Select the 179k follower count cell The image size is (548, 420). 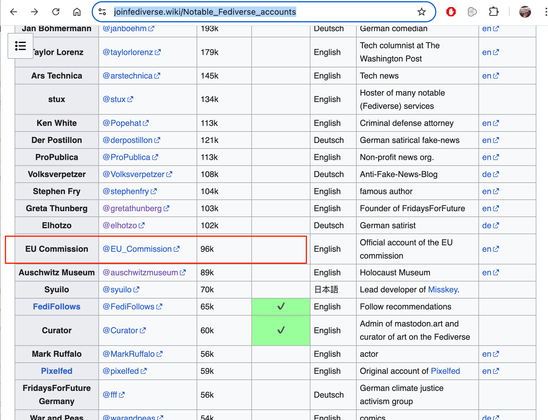click(x=224, y=52)
